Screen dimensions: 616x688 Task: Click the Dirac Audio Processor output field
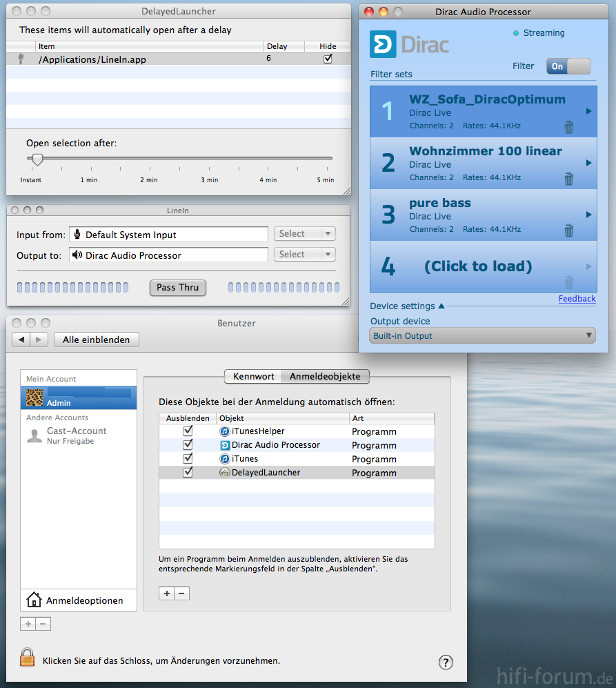pos(168,255)
